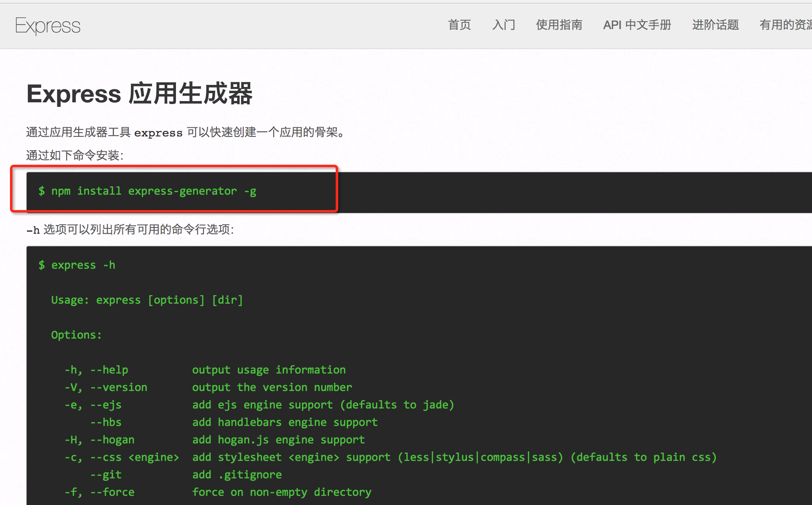Viewport: 812px width, 505px height.
Task: Select 'output the version number' description text
Action: pyautogui.click(x=272, y=387)
